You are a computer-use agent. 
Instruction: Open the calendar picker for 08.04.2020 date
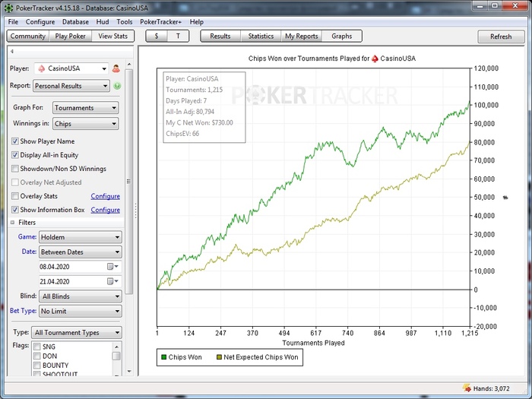[x=112, y=267]
